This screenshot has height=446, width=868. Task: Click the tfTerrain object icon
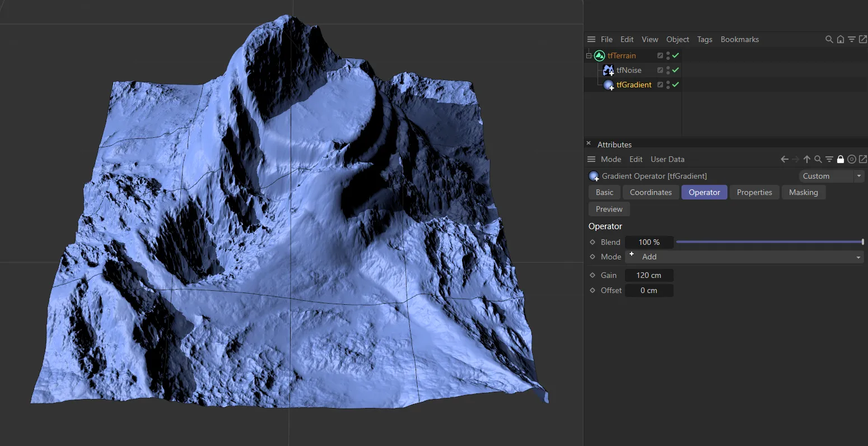pyautogui.click(x=600, y=55)
